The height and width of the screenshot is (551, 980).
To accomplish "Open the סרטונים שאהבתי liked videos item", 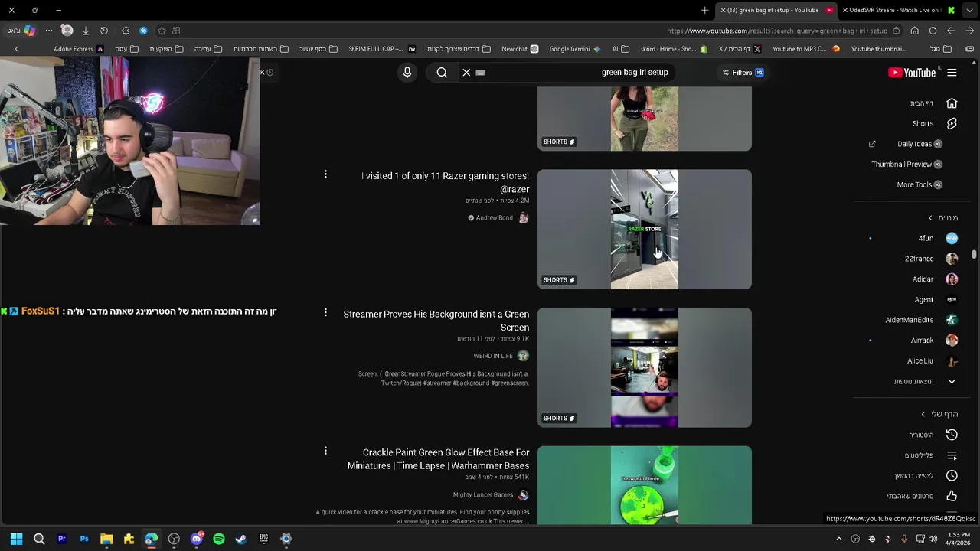I will [922, 496].
